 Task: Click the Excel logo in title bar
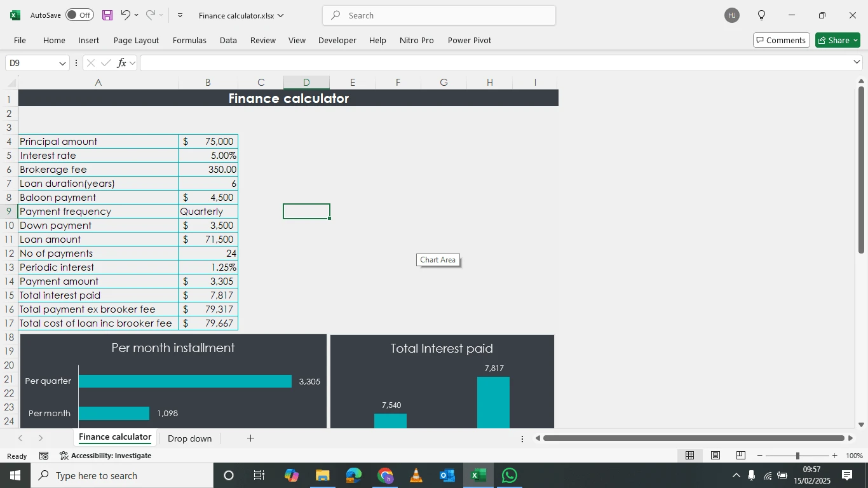(x=15, y=15)
